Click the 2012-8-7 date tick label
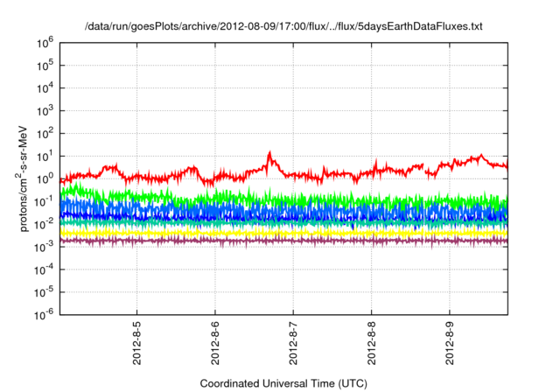Viewport: 560px width, 392px height. tap(293, 343)
